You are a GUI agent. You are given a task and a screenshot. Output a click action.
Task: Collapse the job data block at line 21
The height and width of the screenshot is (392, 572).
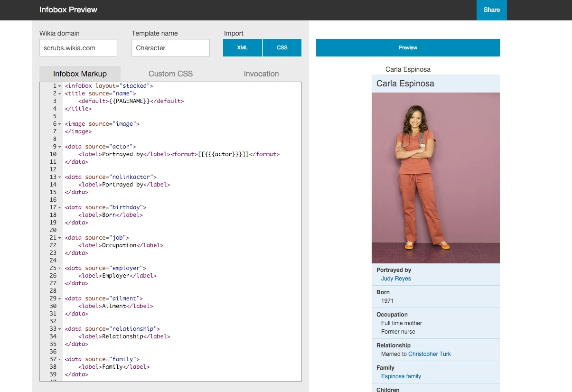pyautogui.click(x=60, y=238)
